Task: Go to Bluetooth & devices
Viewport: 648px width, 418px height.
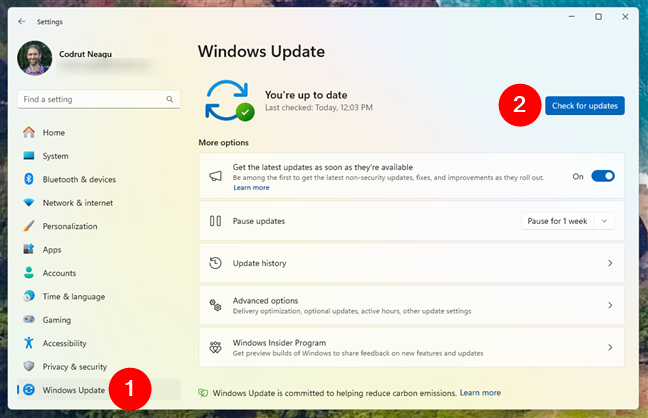Action: [x=99, y=179]
